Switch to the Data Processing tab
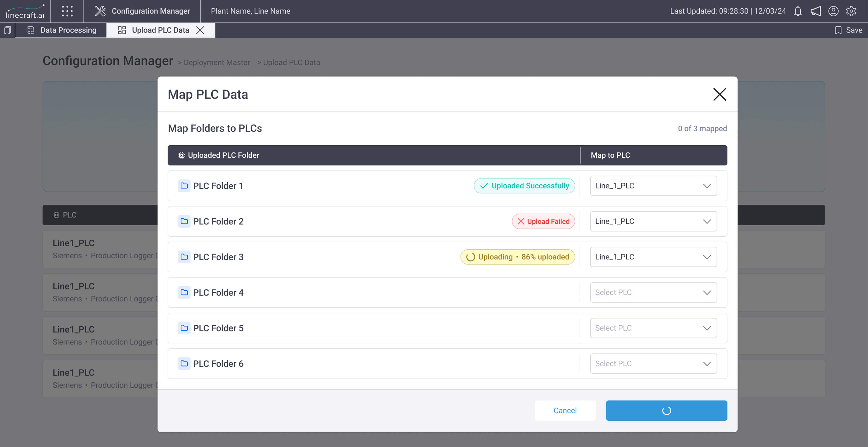The width and height of the screenshot is (868, 447). click(x=61, y=30)
